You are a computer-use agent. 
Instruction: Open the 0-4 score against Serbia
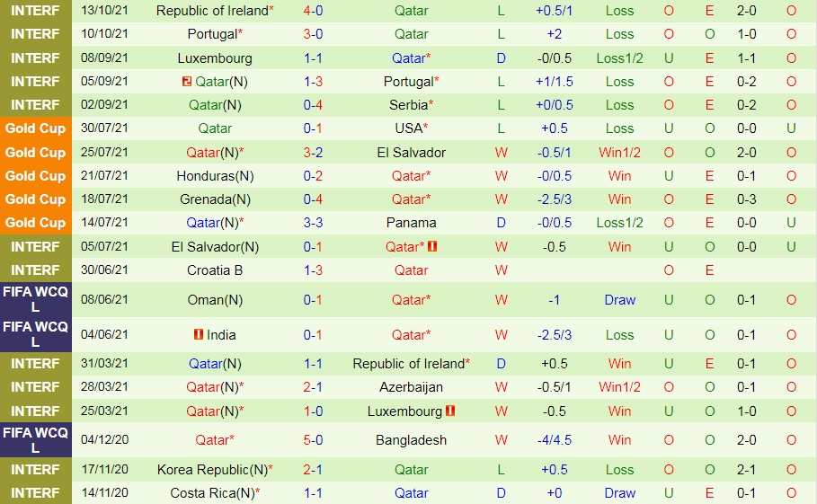coord(312,105)
